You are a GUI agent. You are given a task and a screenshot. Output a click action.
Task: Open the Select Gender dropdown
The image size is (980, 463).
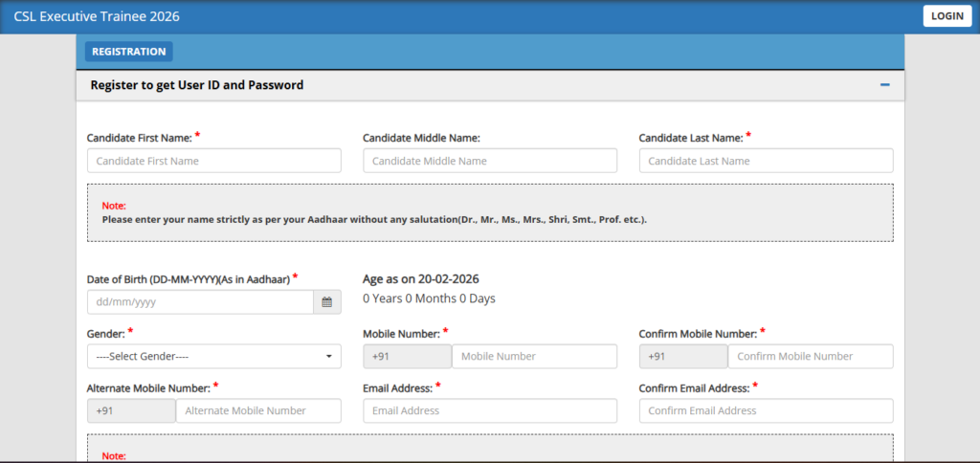point(213,356)
